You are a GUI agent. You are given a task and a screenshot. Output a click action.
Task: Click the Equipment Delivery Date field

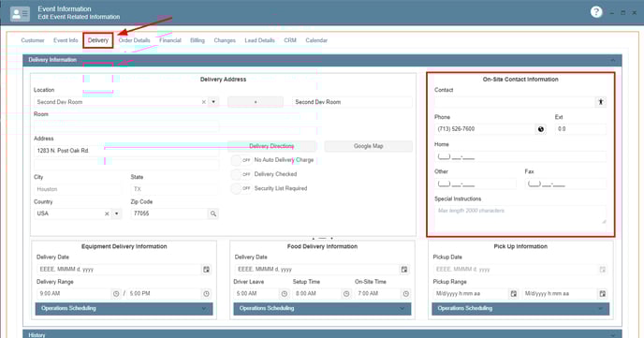click(119, 270)
